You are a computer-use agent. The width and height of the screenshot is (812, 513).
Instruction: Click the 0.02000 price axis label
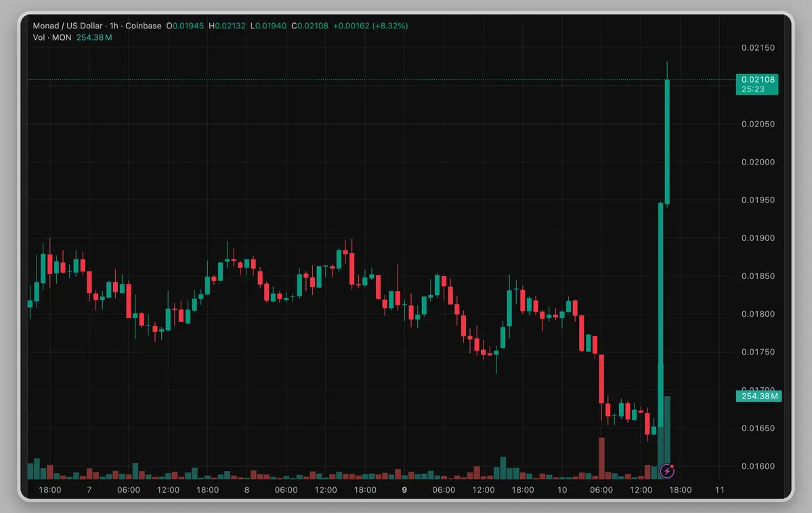point(758,162)
